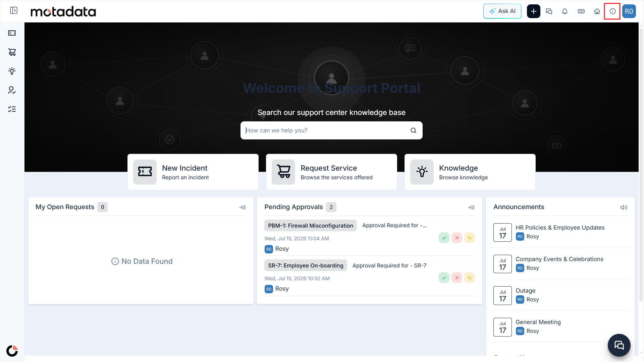Open Requests ticket icon in sidebar
Image resolution: width=644 pixels, height=362 pixels.
point(12,33)
